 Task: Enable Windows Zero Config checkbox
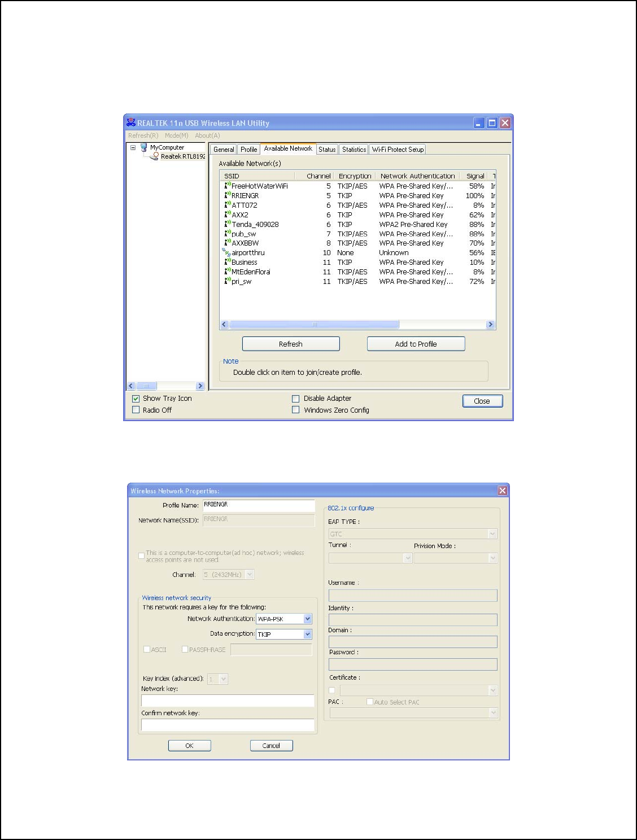(x=295, y=410)
